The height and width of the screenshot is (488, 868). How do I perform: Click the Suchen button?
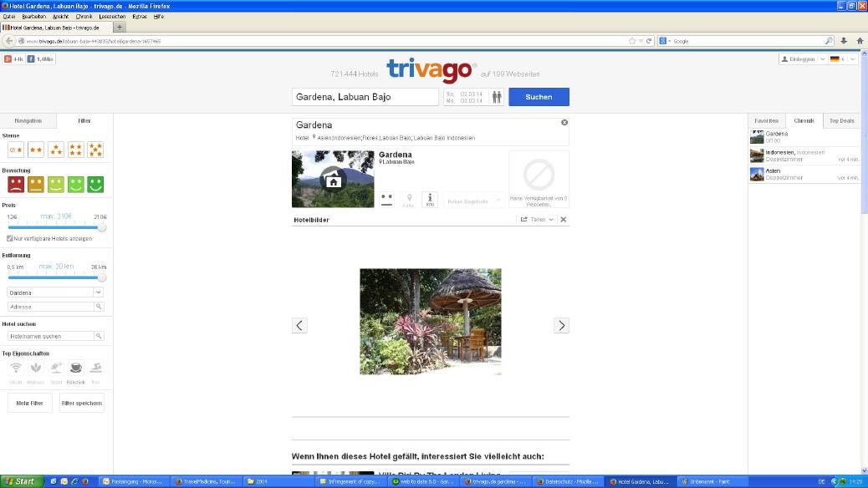pos(539,97)
